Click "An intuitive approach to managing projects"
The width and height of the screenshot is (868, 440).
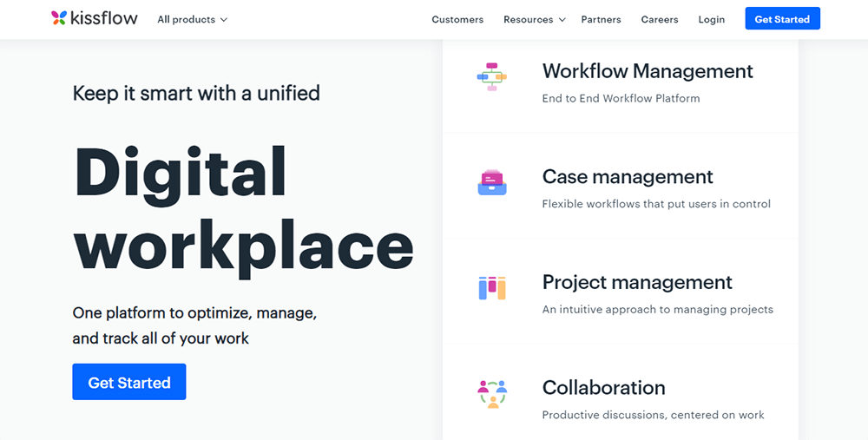tap(658, 309)
